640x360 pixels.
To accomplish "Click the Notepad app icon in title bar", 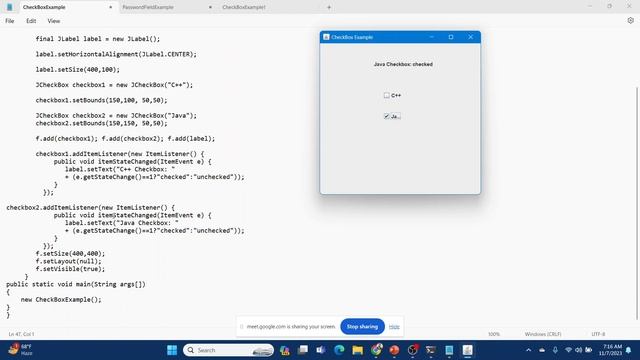I will pyautogui.click(x=9, y=7).
